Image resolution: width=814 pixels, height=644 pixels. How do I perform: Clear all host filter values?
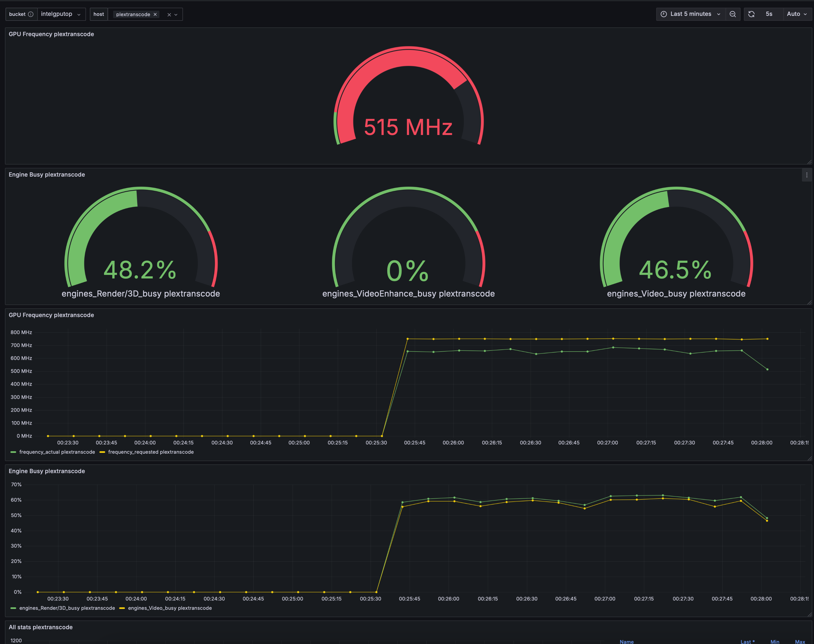[169, 15]
